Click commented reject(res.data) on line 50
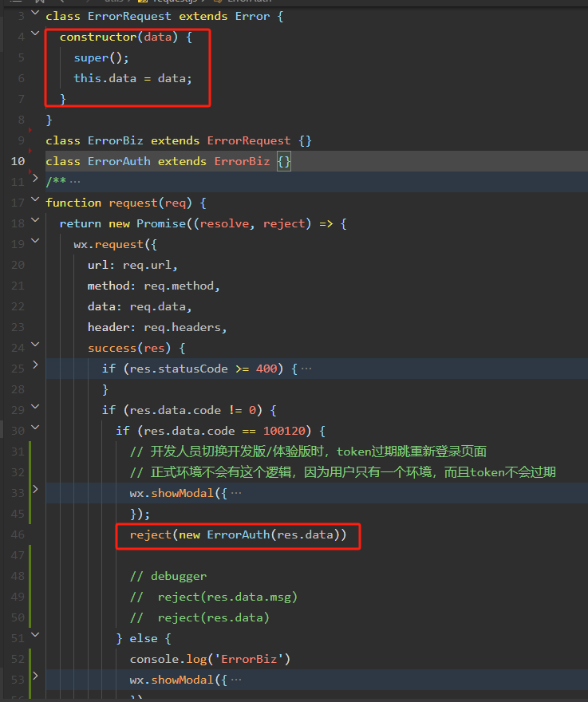 [x=213, y=617]
